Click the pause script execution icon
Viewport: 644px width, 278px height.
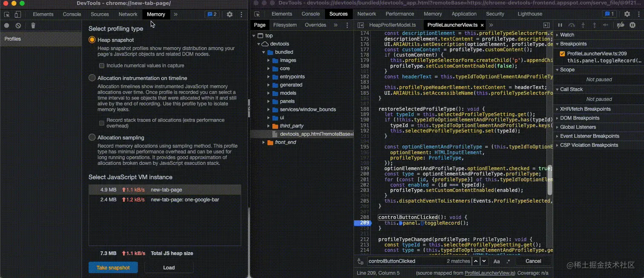coord(560,25)
